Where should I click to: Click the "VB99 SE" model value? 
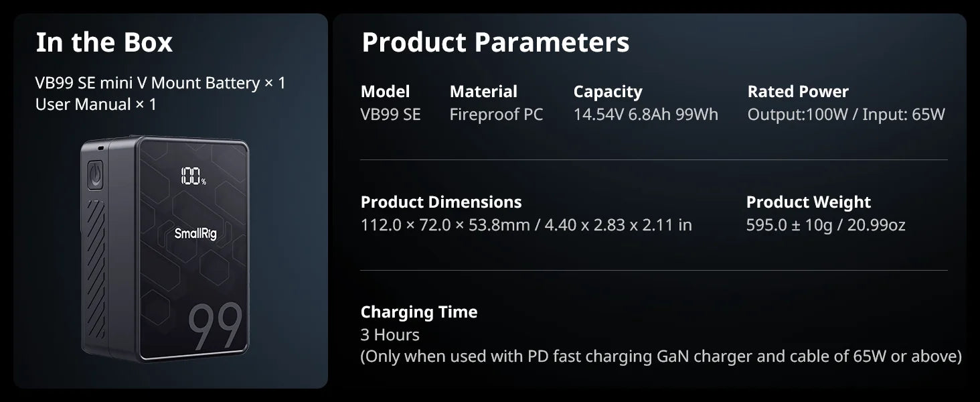[390, 115]
